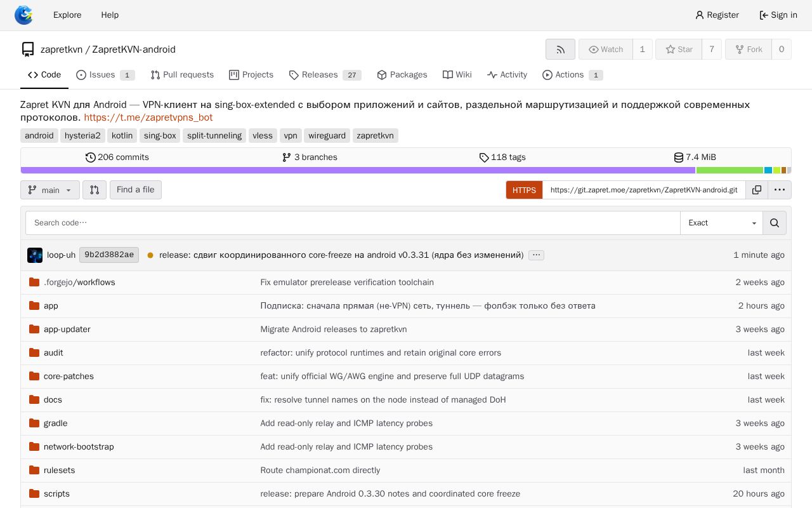Open the 206 commits link
Viewport: 812px width, 508px height.
[x=117, y=157]
